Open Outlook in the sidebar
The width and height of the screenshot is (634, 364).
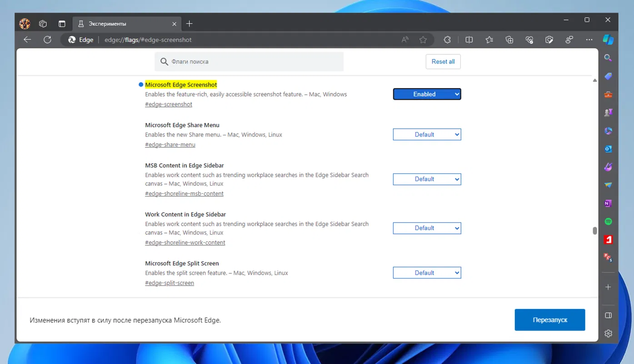coord(608,149)
